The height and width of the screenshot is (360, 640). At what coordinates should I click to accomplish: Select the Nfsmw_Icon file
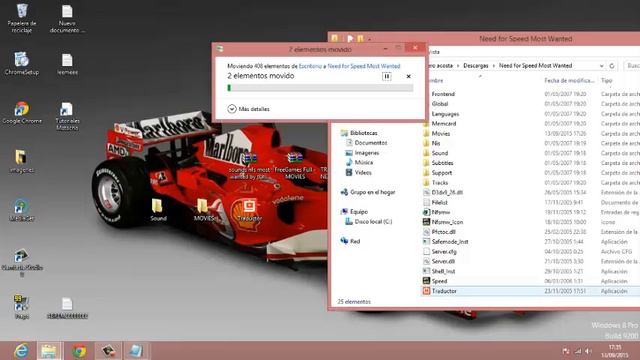pos(531,222)
